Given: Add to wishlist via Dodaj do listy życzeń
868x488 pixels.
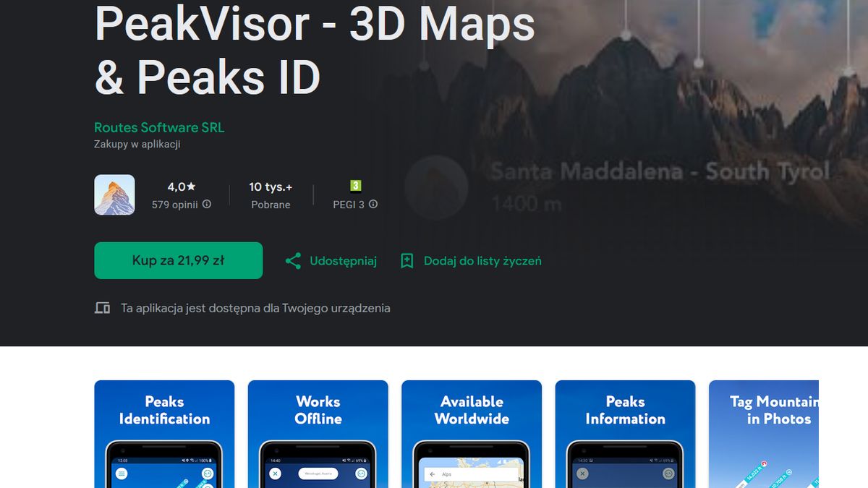Looking at the screenshot, I should 471,261.
